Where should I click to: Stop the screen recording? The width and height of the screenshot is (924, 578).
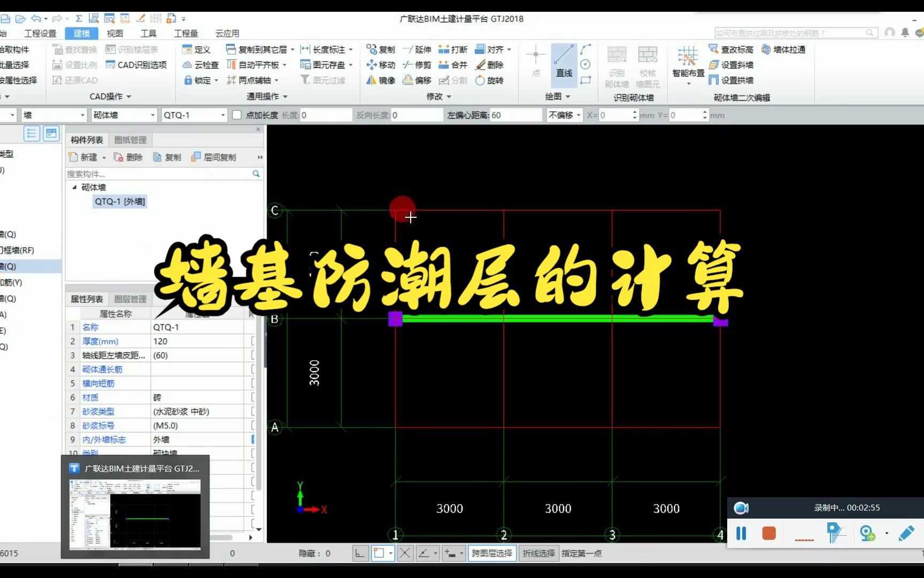769,533
